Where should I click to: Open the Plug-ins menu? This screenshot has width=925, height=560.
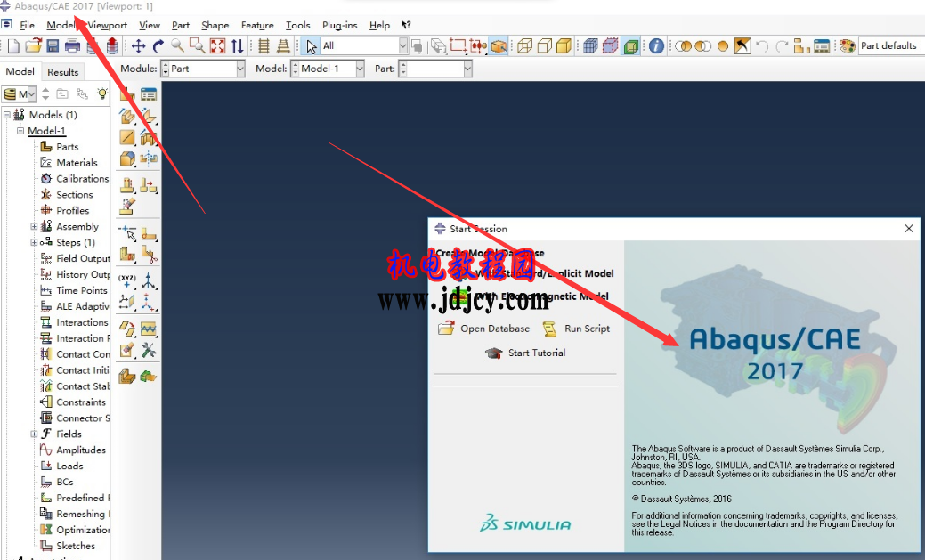[x=340, y=25]
